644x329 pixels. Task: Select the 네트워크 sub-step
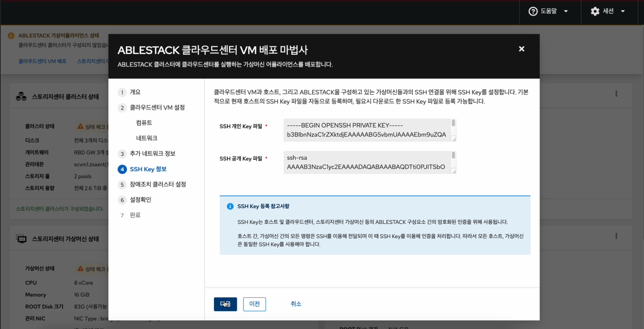click(147, 138)
